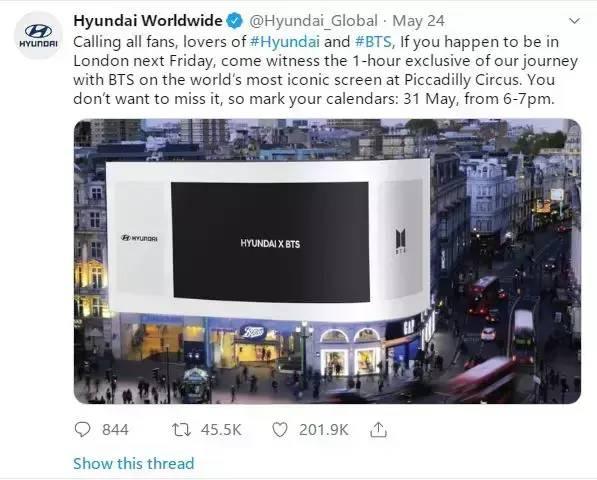Click the 45.5K retweets count
Screen dimensions: 597x480
pyautogui.click(x=221, y=430)
